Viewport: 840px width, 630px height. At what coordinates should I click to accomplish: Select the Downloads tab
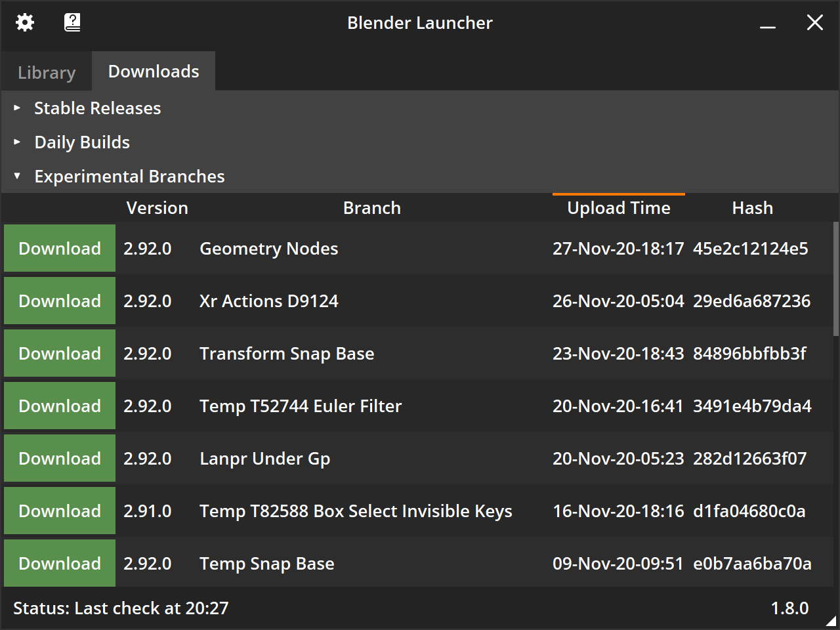pos(154,71)
